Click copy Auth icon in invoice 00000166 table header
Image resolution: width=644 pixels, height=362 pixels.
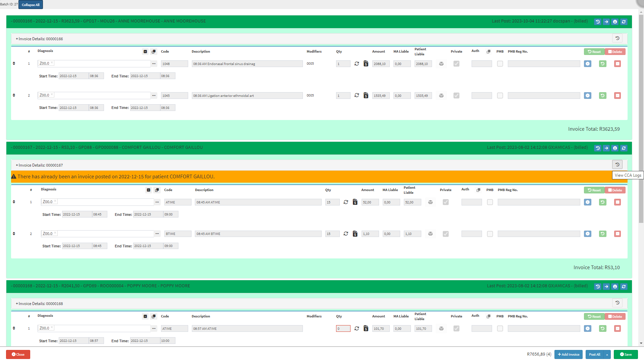(x=488, y=52)
